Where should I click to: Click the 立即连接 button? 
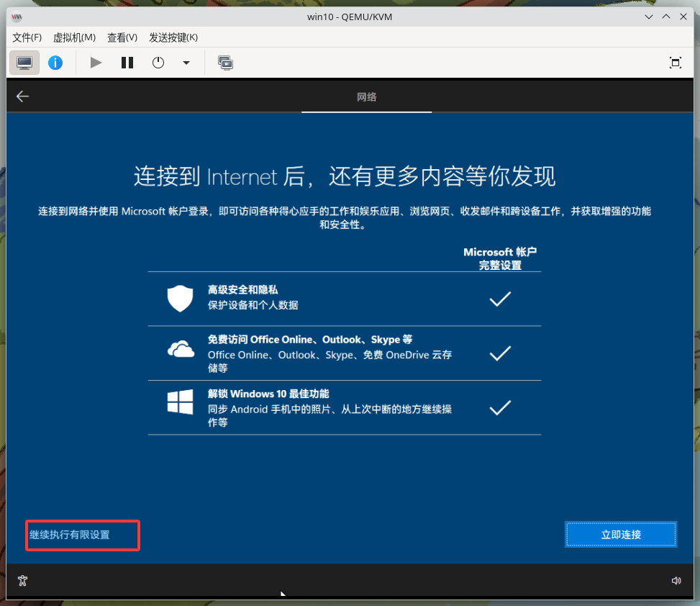(621, 534)
